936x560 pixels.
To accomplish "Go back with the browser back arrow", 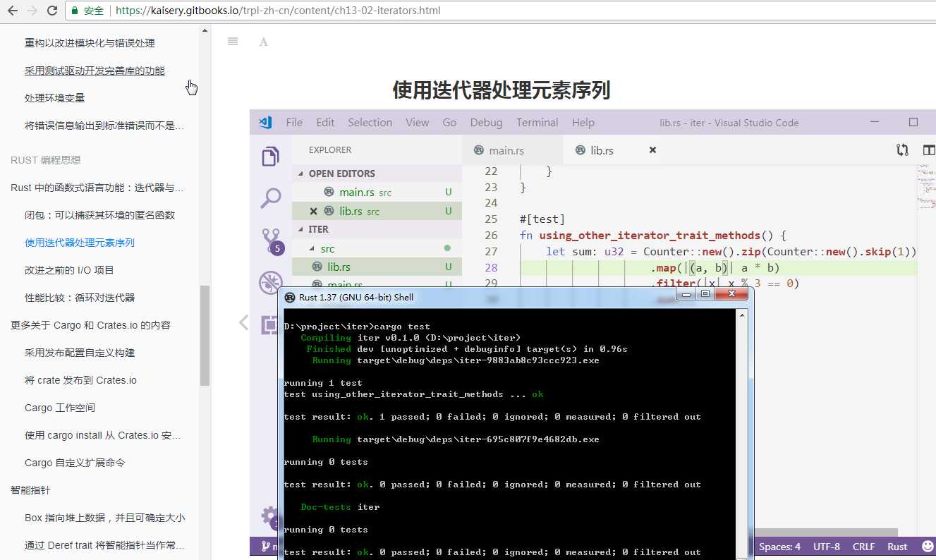I will [x=13, y=11].
